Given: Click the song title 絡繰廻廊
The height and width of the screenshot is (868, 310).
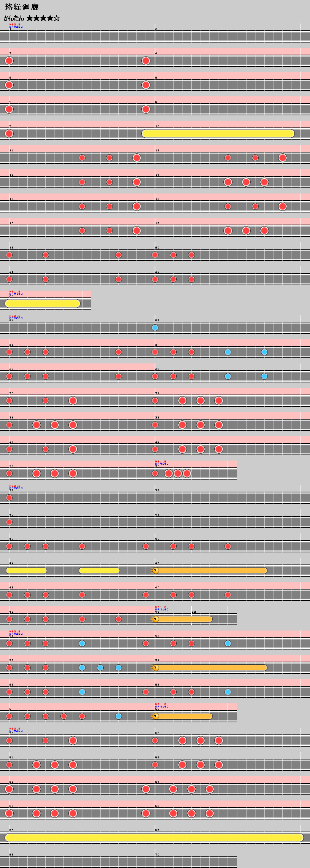Looking at the screenshot, I should point(22,7).
